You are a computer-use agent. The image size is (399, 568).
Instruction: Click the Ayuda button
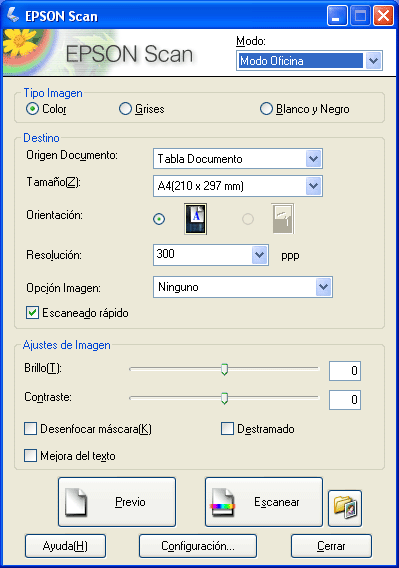pyautogui.click(x=66, y=546)
